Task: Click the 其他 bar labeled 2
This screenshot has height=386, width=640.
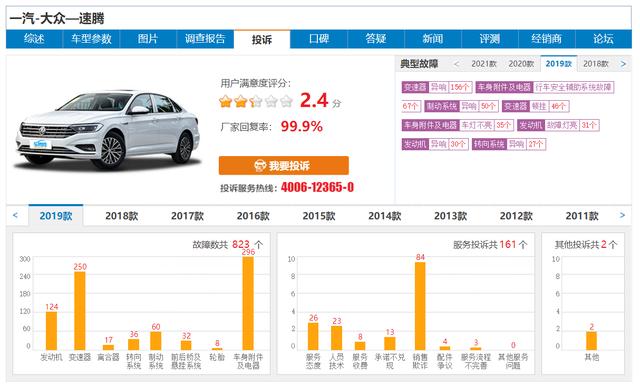Action: [591, 341]
